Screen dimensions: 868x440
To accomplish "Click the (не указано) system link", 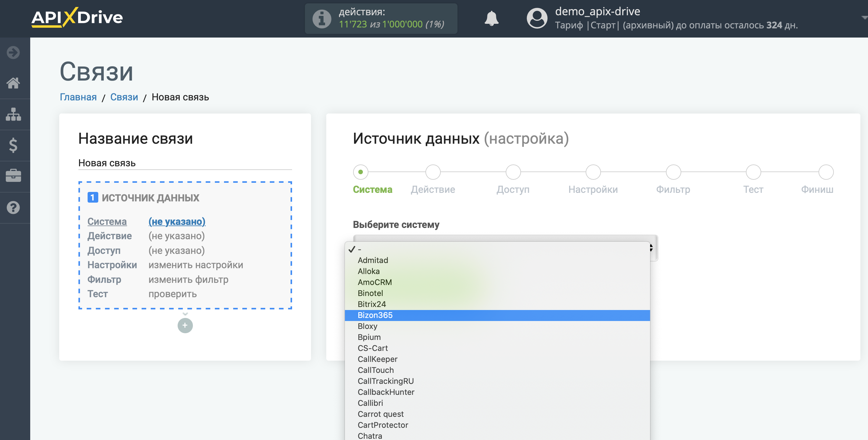I will pos(177,221).
